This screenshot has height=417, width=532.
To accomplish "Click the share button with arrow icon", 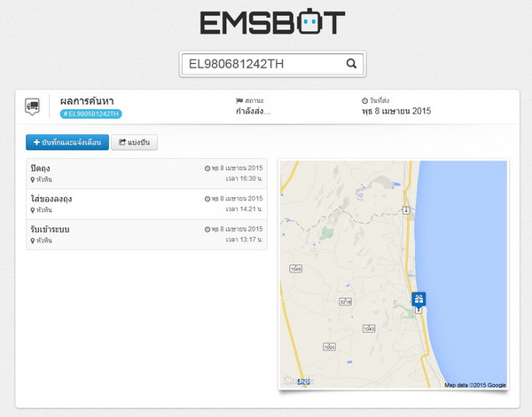I will click(x=135, y=142).
